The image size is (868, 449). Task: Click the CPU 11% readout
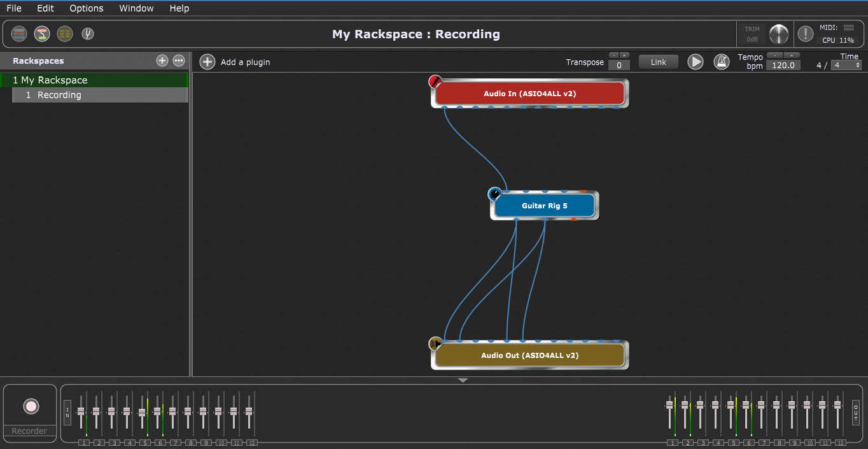pos(837,40)
